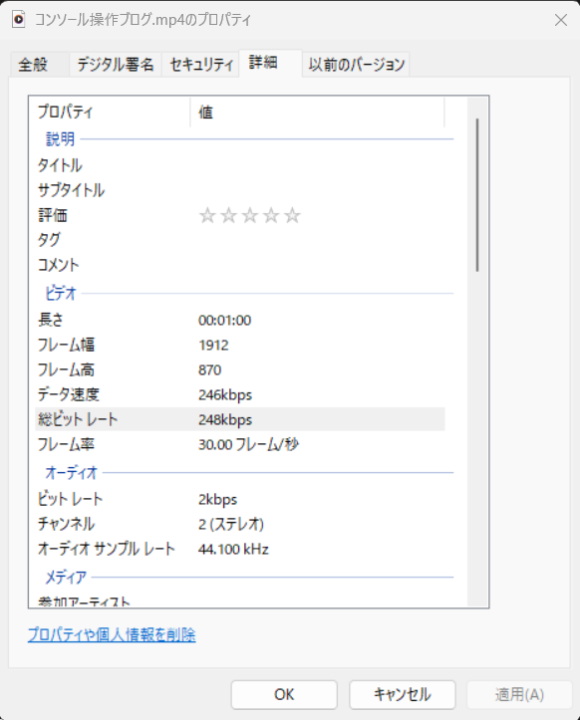This screenshot has height=720, width=580.
Task: Click the 248kbps total bitrate value
Action: click(225, 420)
